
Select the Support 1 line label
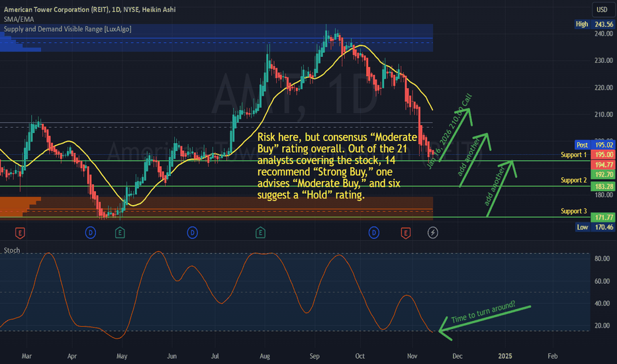[x=574, y=155]
